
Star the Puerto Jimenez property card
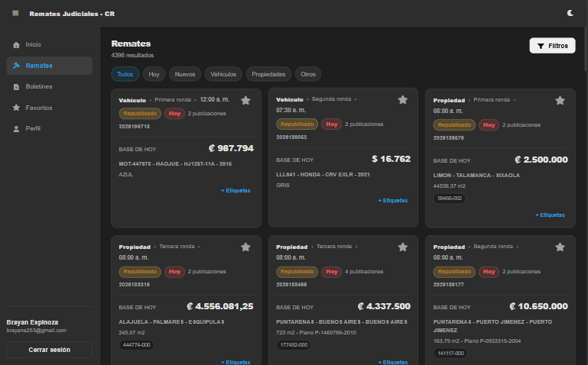point(560,247)
